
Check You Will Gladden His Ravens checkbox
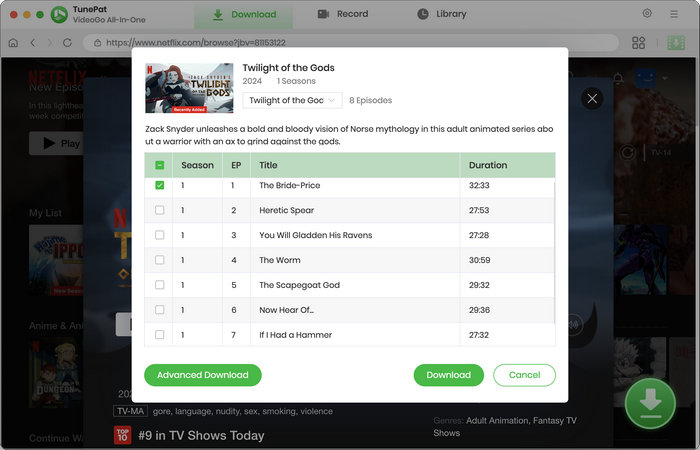click(159, 235)
